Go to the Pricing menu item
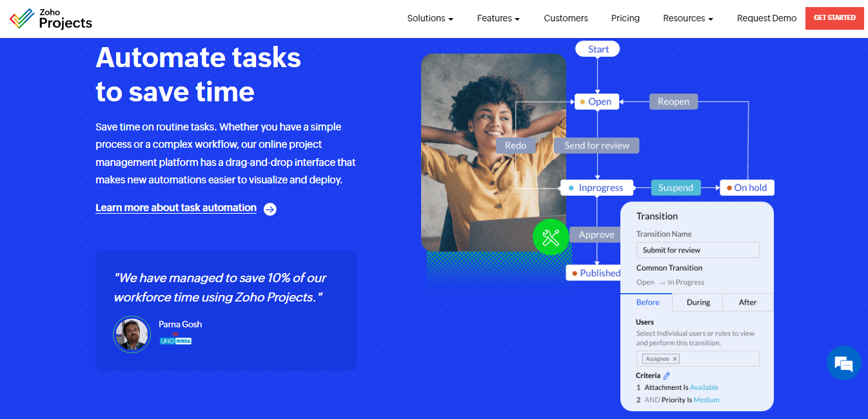This screenshot has height=419, width=868. point(625,18)
